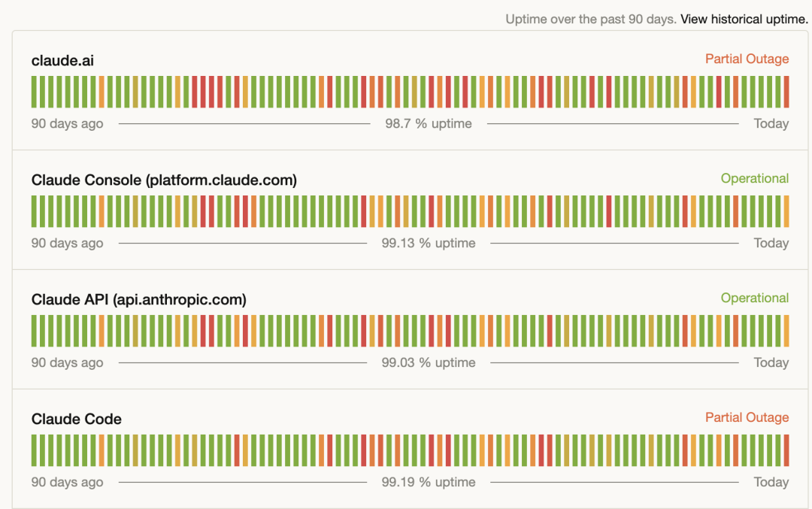This screenshot has width=812, height=509.
Task: Select today's orange bar in Claude Console timeline
Action: point(786,211)
